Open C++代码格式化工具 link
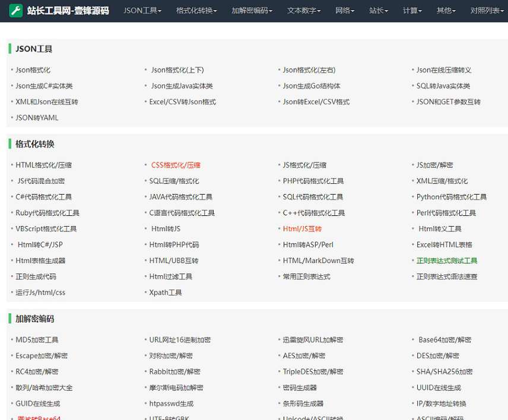The image size is (508, 420). click(x=314, y=212)
